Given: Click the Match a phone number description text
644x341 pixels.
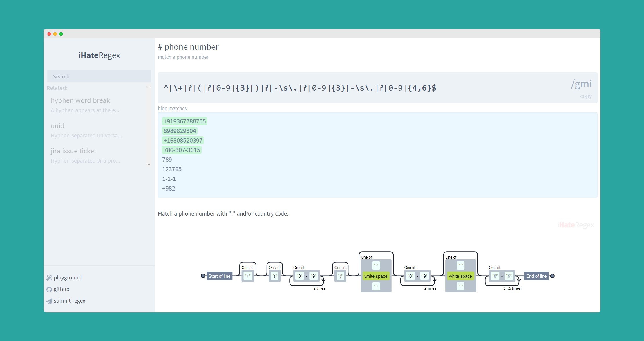Looking at the screenshot, I should [223, 213].
